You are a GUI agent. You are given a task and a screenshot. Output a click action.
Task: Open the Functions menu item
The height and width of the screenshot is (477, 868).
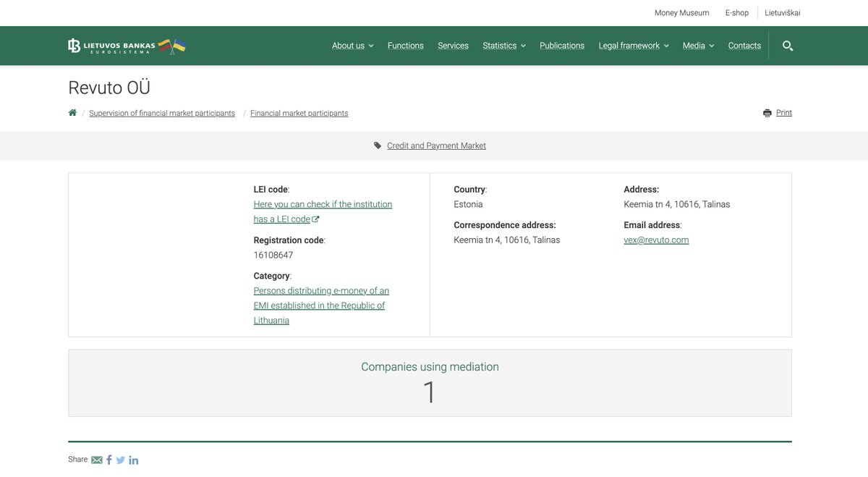tap(406, 46)
